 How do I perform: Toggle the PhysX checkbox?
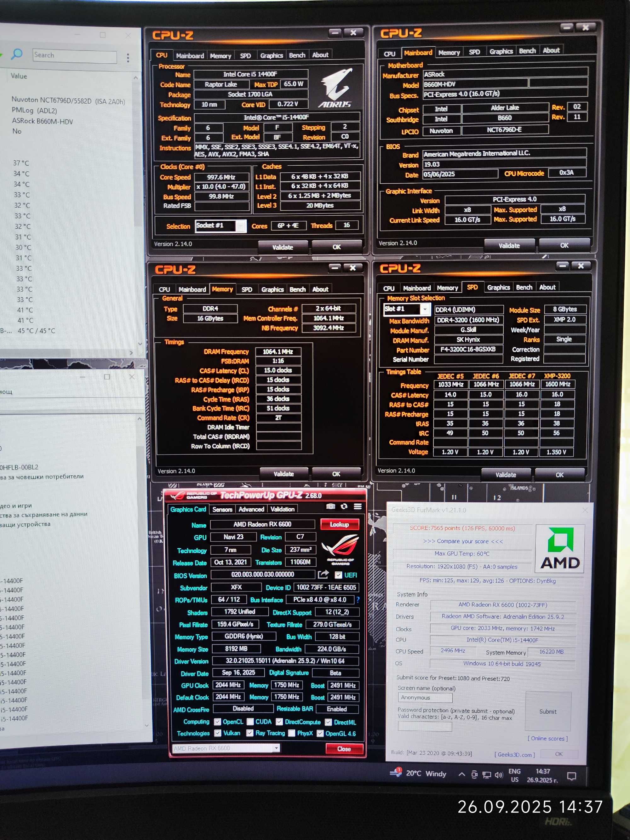pyautogui.click(x=292, y=733)
